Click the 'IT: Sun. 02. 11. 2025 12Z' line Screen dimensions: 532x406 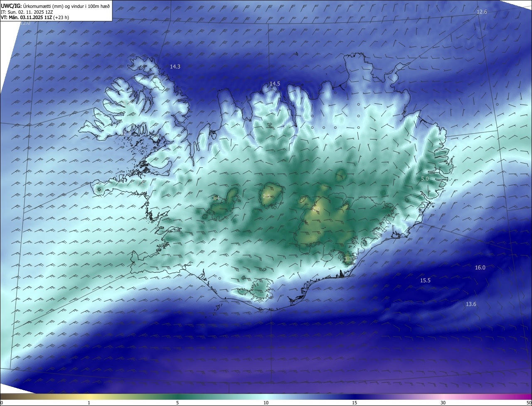27,12
